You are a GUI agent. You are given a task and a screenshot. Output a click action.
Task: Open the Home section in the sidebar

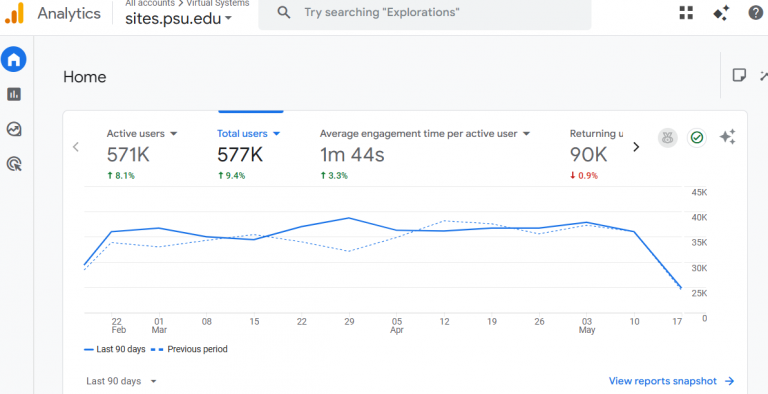coord(14,59)
